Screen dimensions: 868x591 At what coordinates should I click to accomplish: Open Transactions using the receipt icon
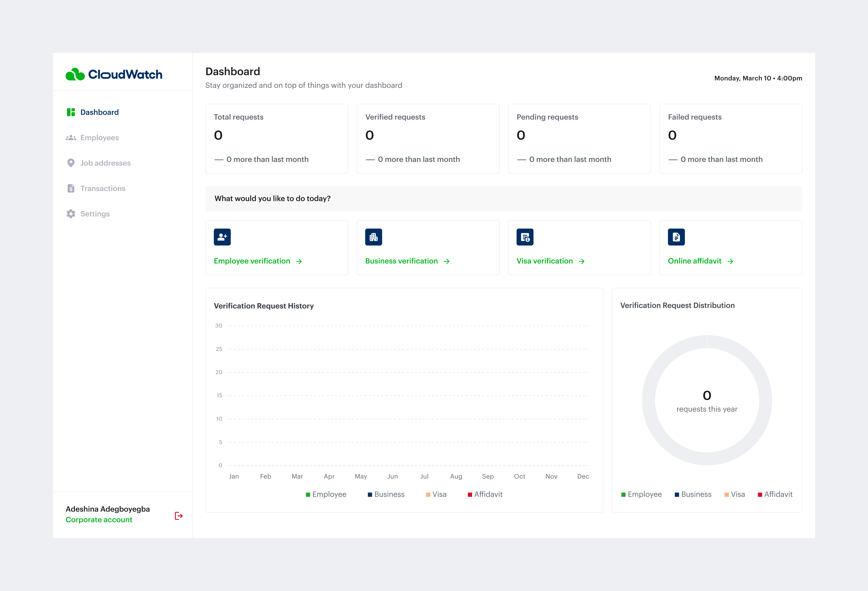pyautogui.click(x=71, y=188)
